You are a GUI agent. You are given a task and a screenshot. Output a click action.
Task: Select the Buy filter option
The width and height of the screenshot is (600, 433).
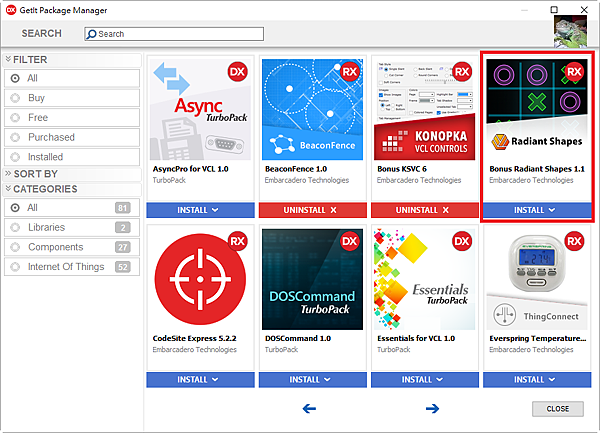coord(72,98)
